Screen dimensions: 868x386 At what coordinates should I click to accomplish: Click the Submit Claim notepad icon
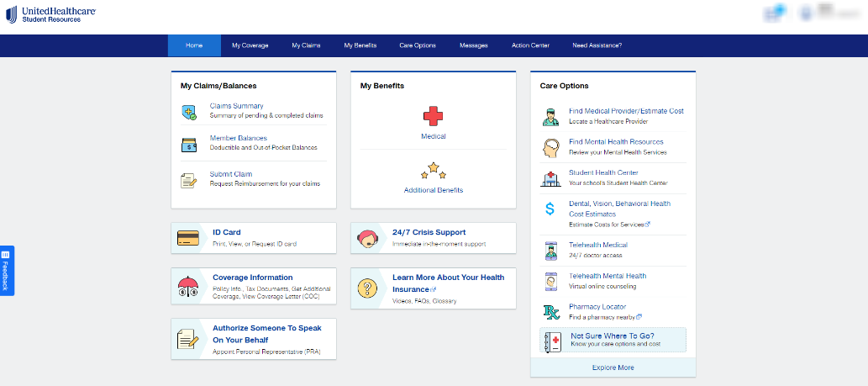[x=189, y=181]
